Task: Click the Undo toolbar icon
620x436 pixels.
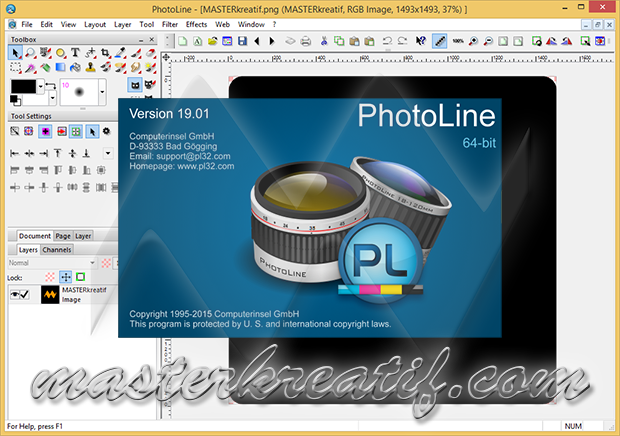Action: pyautogui.click(x=387, y=41)
